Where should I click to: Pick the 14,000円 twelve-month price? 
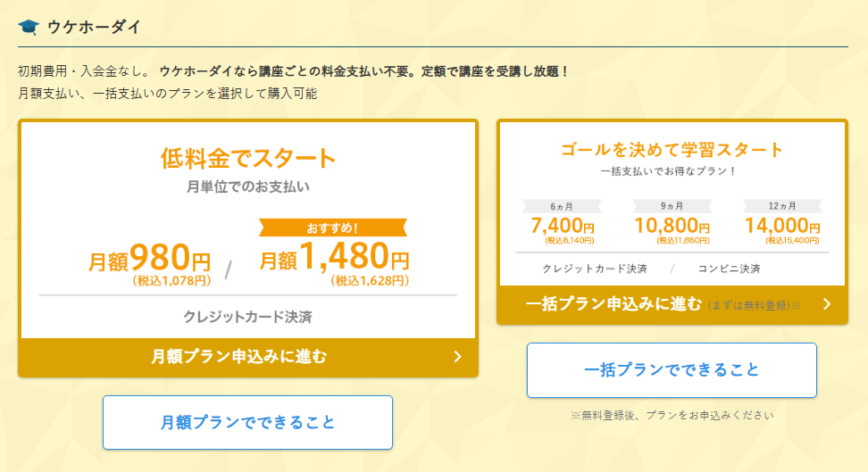(x=781, y=228)
